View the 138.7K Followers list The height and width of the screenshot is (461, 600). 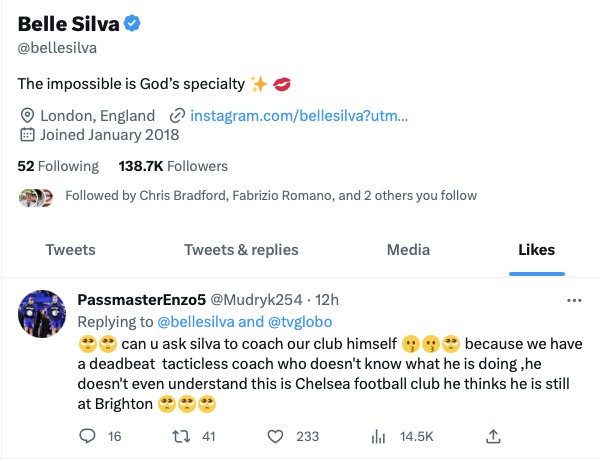(173, 166)
